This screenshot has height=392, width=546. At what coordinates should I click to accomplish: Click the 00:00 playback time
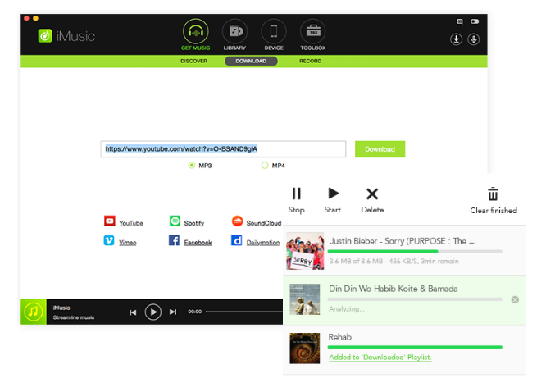[195, 312]
